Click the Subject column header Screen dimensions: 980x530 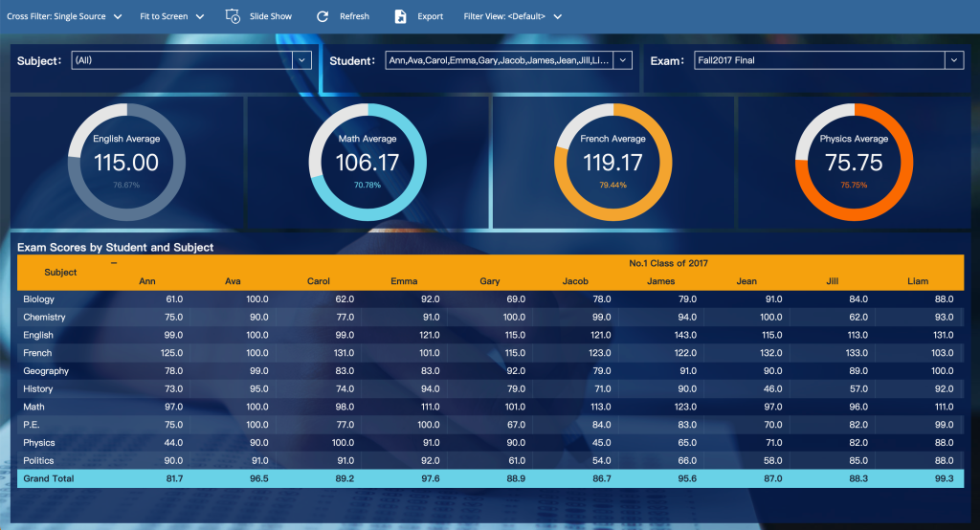click(60, 272)
